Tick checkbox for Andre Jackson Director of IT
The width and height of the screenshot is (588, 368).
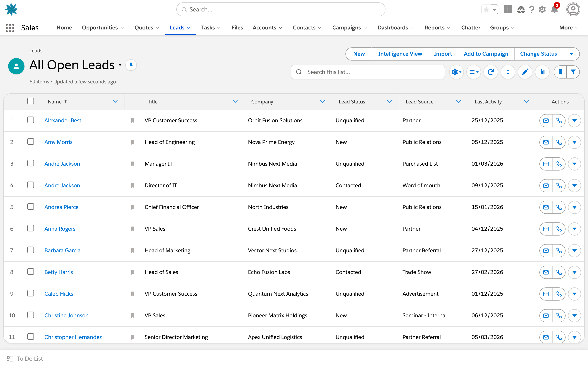31,185
